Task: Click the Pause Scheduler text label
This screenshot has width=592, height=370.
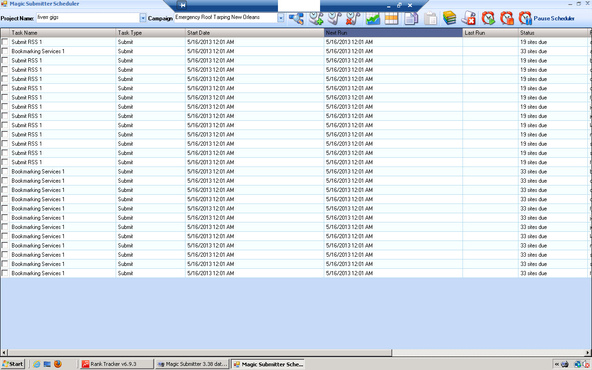Action: (x=554, y=18)
